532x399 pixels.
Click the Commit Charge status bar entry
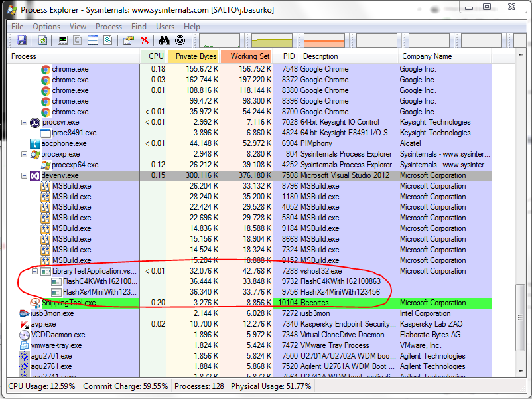pos(125,386)
